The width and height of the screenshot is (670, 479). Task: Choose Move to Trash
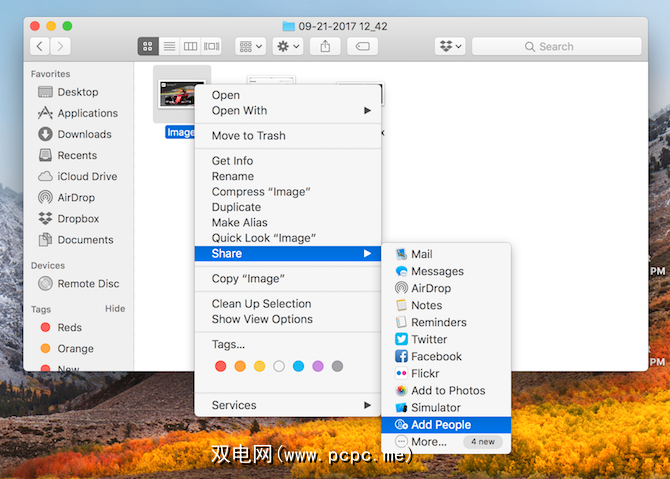click(288, 135)
